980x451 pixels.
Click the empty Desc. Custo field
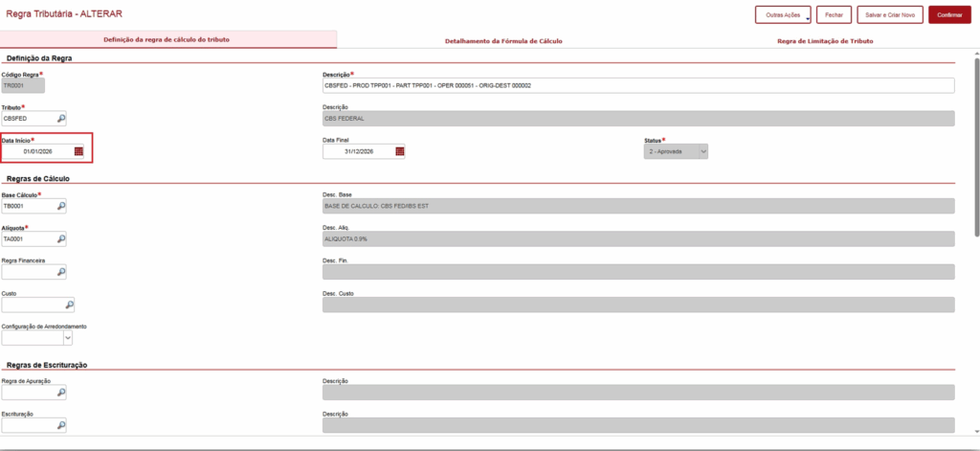[638, 304]
